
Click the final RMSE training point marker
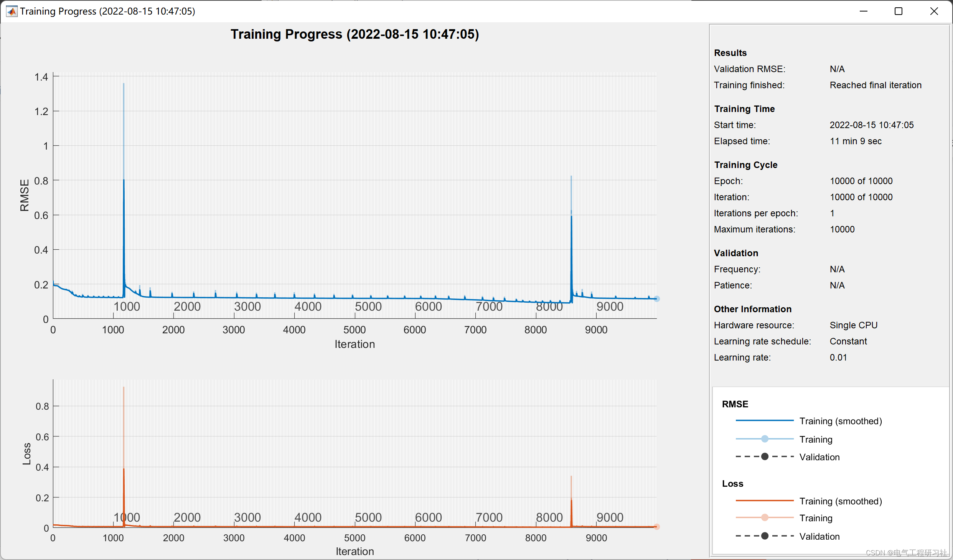tap(657, 299)
